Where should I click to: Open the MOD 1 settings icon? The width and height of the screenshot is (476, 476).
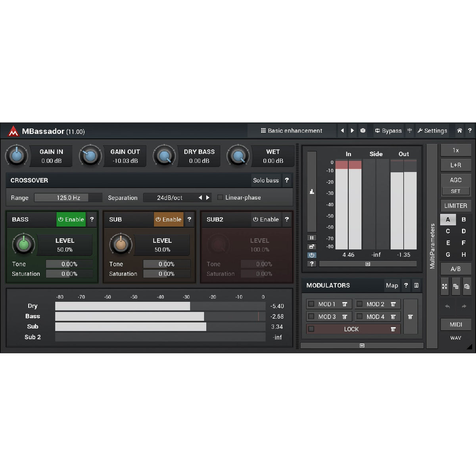[345, 304]
